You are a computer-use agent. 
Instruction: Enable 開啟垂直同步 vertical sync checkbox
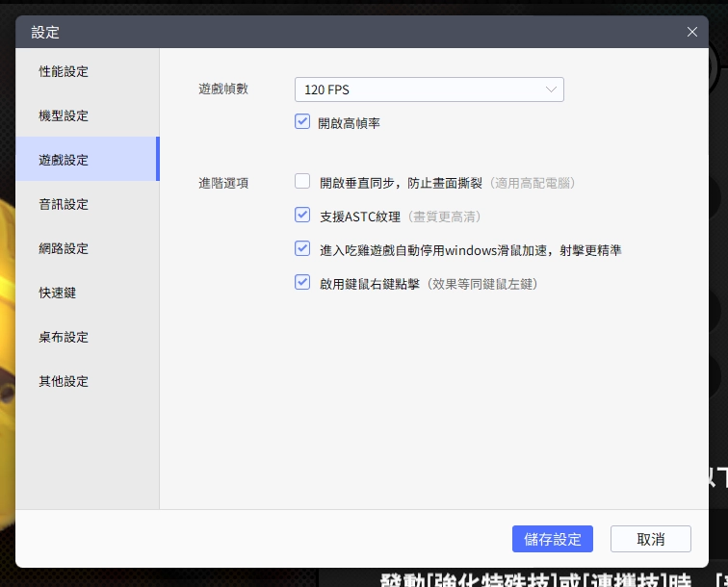[302, 181]
